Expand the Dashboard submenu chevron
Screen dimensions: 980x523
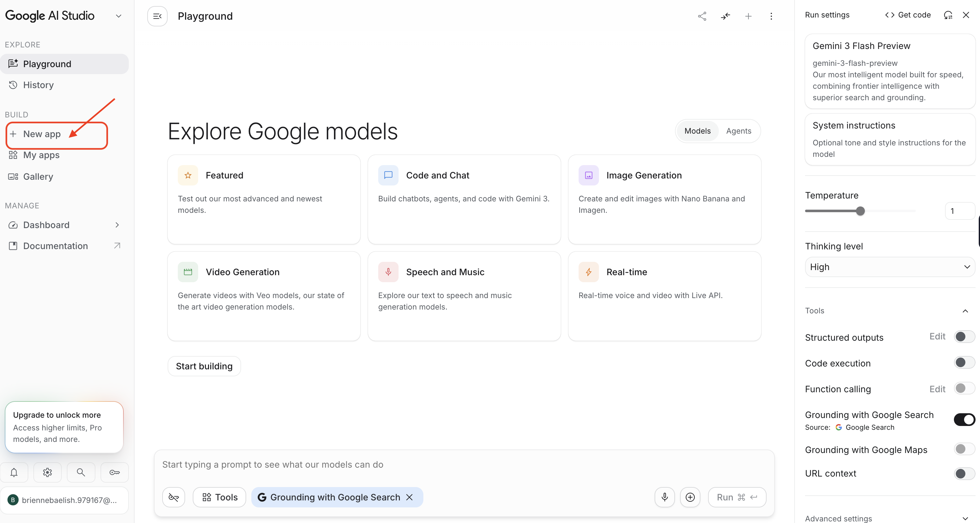117,225
